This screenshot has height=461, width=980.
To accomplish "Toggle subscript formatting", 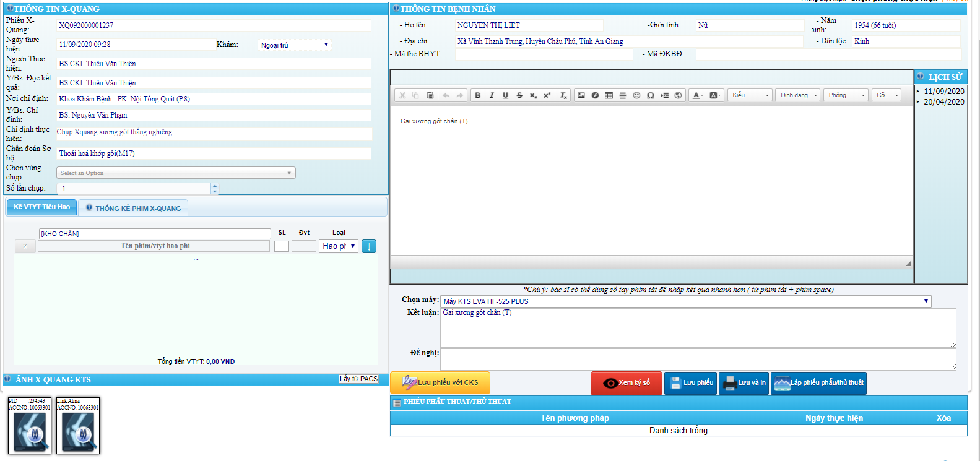I will (x=533, y=95).
